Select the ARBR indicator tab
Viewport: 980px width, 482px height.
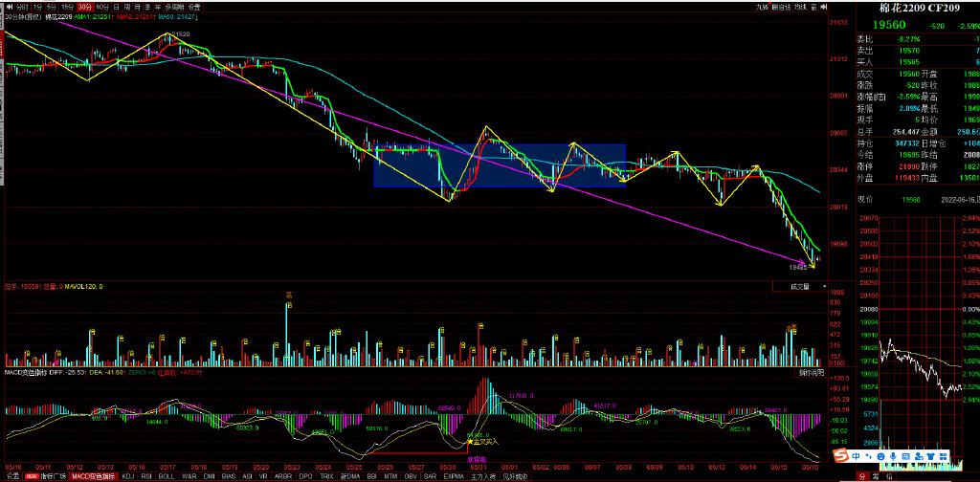[283, 476]
